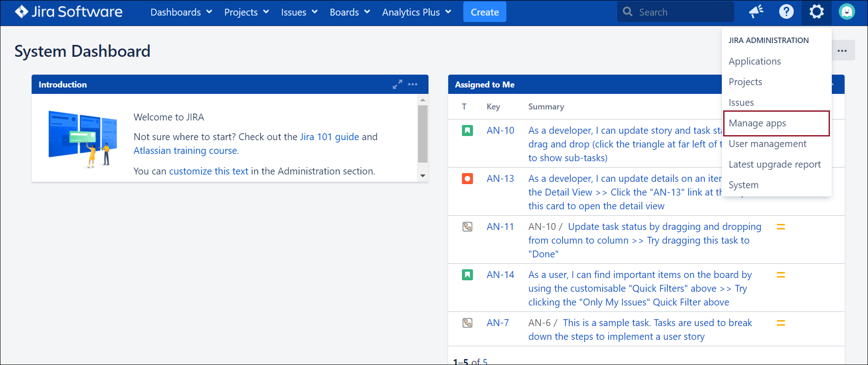
Task: Click medium priority icon for AN-14
Action: [x=781, y=275]
